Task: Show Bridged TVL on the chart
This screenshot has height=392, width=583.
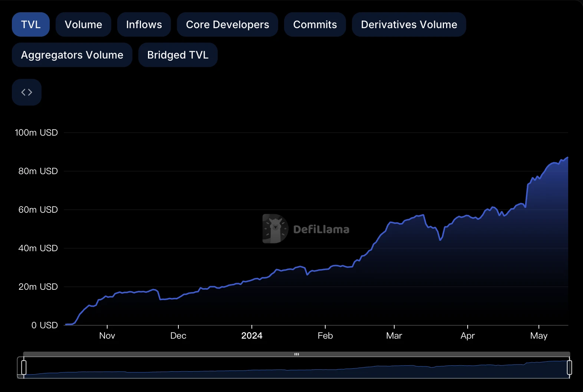Action: [178, 55]
